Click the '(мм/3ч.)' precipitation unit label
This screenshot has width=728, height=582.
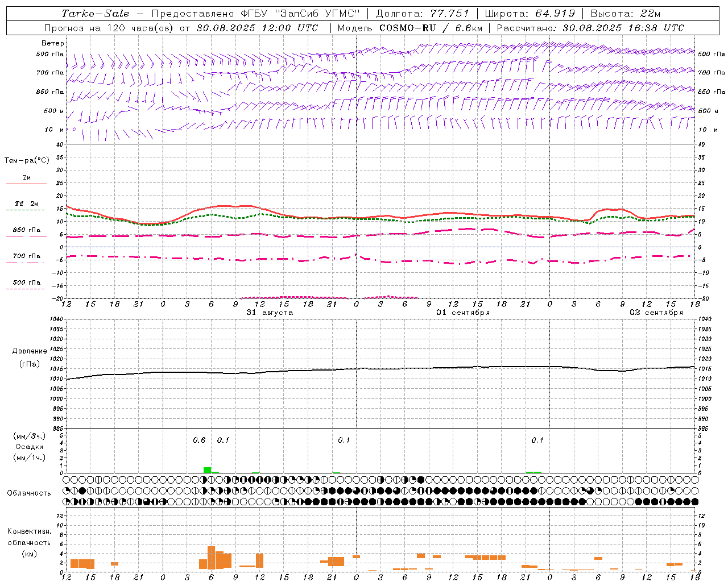pyautogui.click(x=30, y=436)
